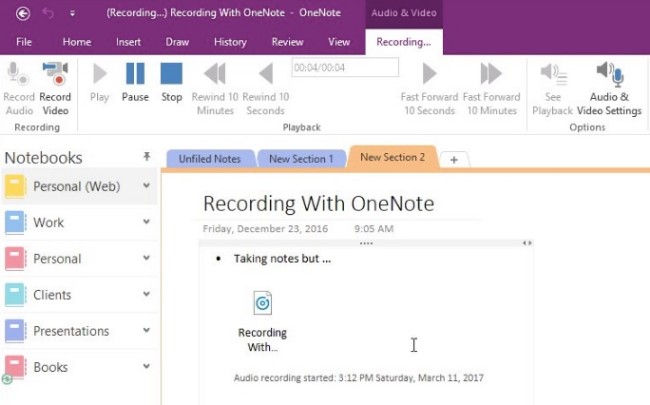Click the page time 9:05 AM
Screen dimensions: 650x405
tap(374, 229)
